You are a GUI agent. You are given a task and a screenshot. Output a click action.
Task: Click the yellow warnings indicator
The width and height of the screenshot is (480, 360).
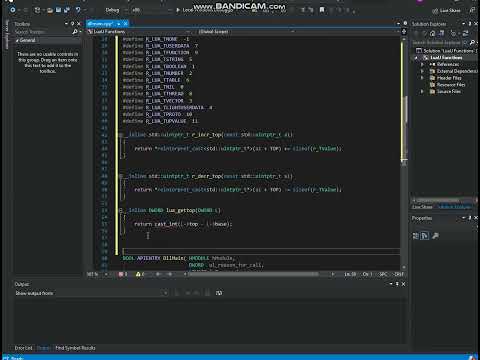coord(140,274)
